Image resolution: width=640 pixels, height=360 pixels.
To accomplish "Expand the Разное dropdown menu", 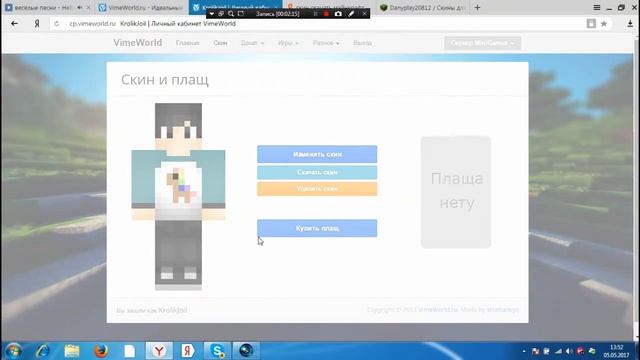I will coord(326,43).
